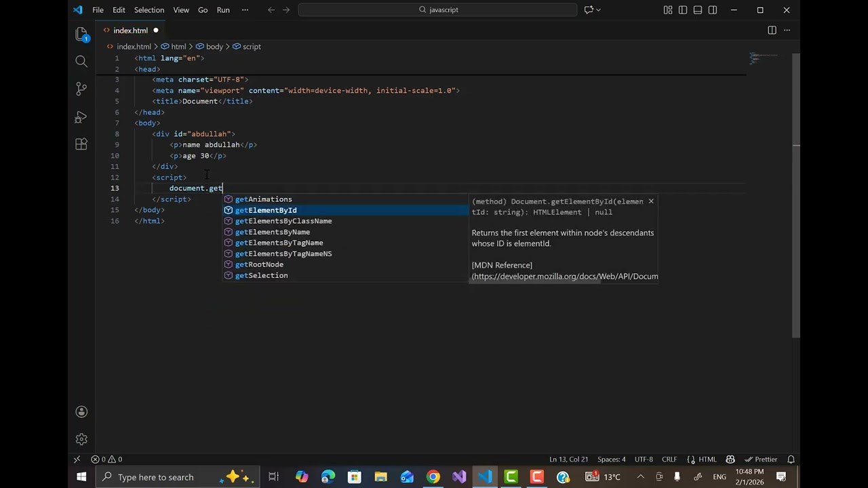Choose getRootNode suggestion
Screen dimensions: 868x488
(x=346, y=264)
